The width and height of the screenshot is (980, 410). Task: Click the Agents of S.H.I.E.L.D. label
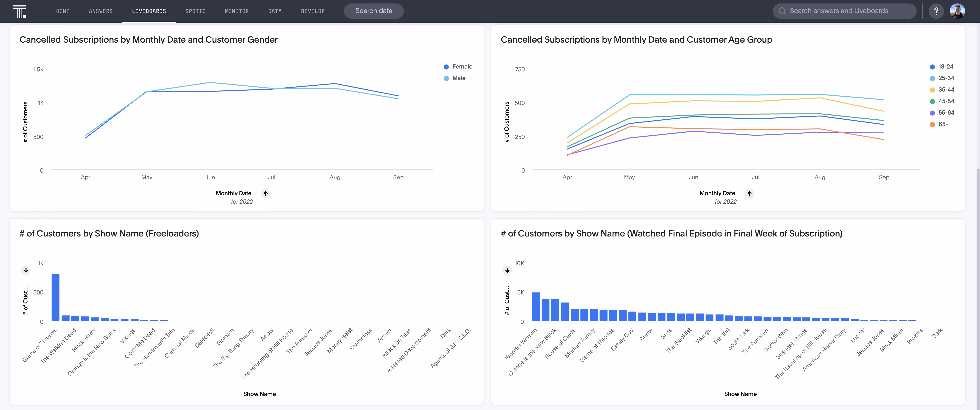click(x=450, y=348)
